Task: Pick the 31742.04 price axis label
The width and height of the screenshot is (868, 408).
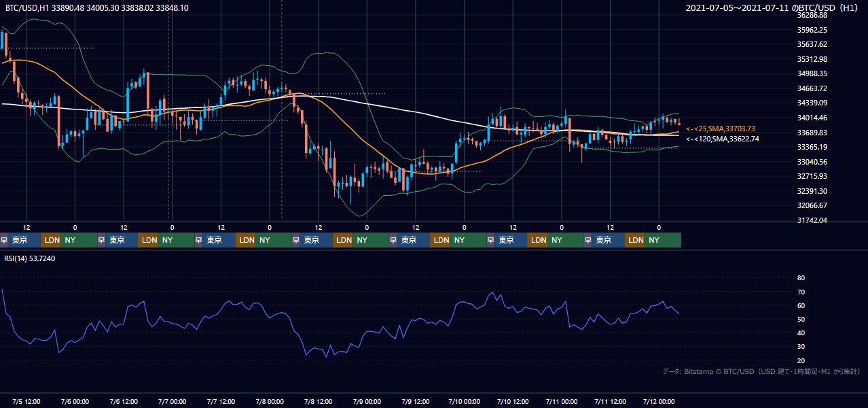Action: coord(812,220)
